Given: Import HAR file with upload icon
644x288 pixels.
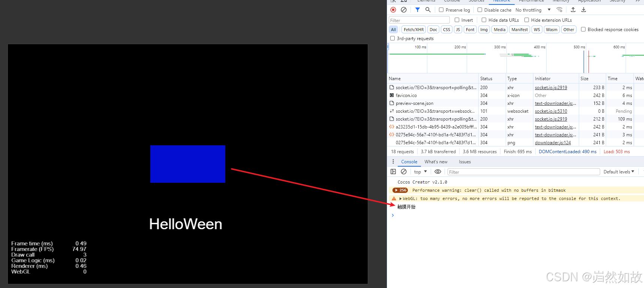Looking at the screenshot, I should (573, 10).
